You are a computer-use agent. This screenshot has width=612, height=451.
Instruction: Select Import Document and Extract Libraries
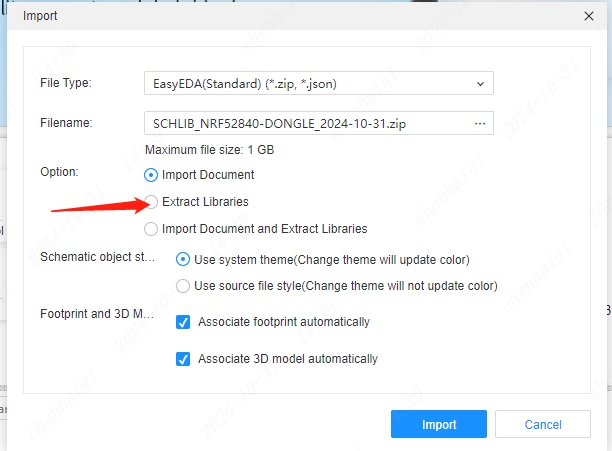(152, 229)
